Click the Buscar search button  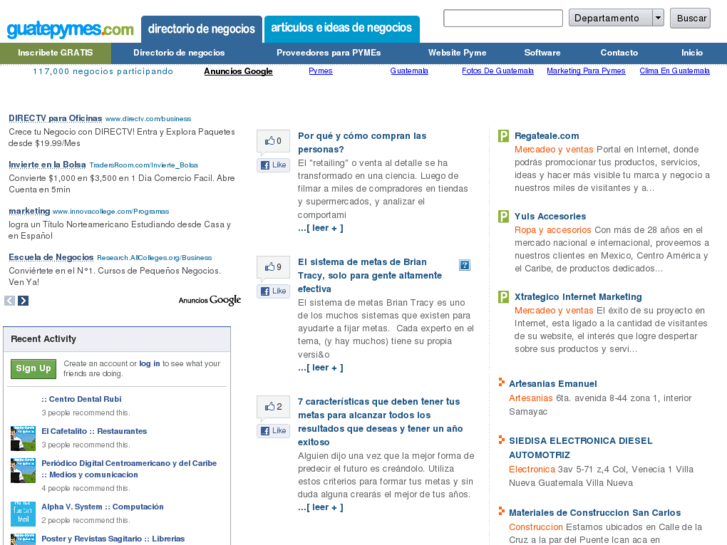(690, 18)
